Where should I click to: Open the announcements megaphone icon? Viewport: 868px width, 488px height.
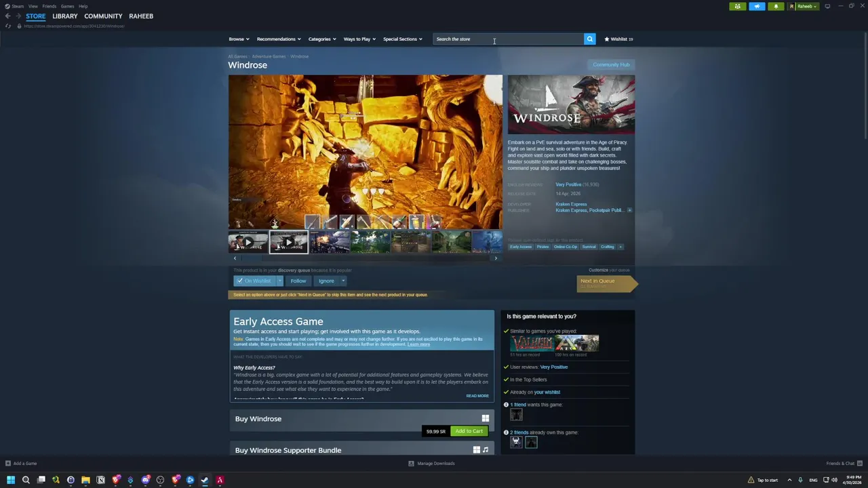tap(757, 6)
